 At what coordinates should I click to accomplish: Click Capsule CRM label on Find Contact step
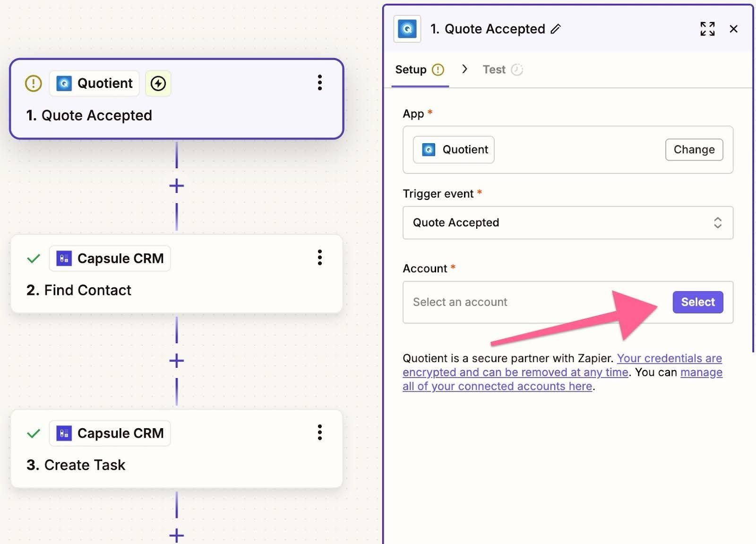[x=120, y=259]
